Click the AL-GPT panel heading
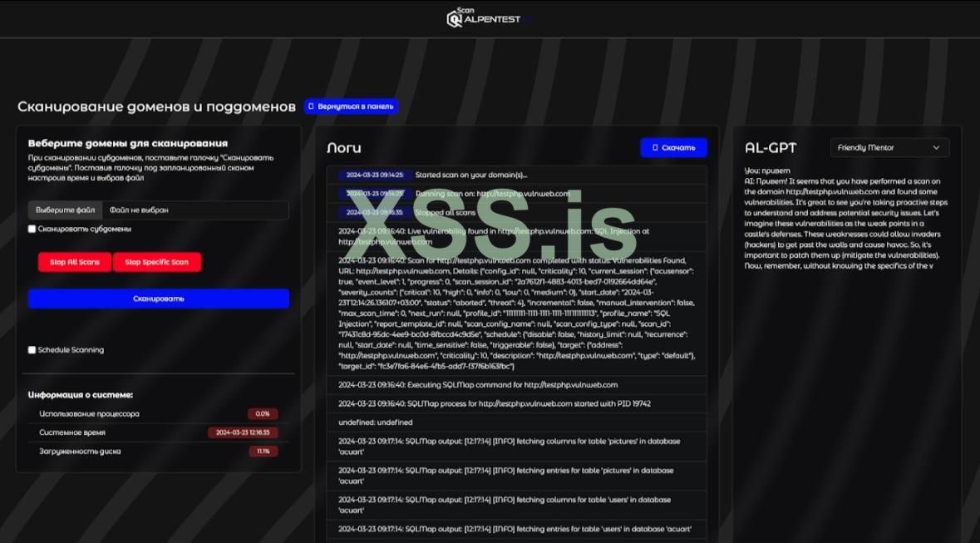Viewport: 980px width, 543px height. pos(771,148)
